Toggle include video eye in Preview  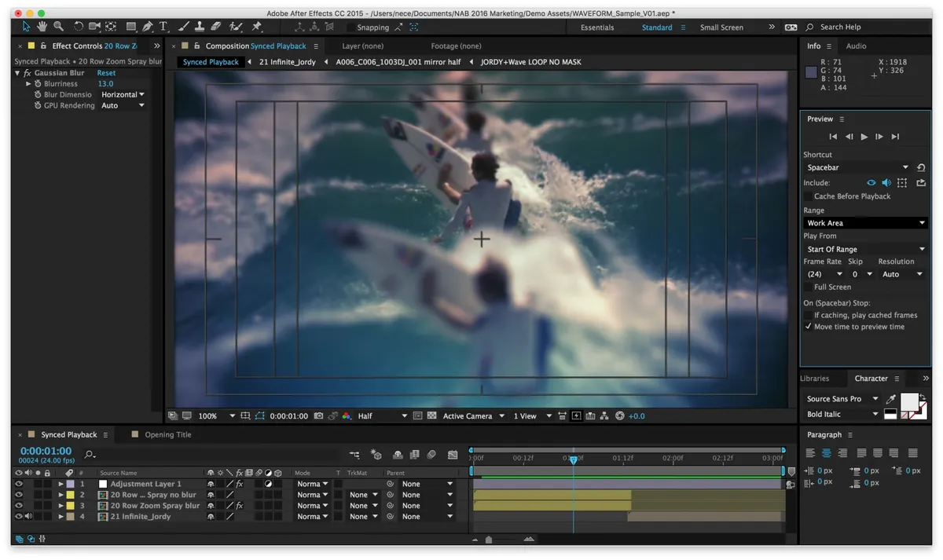(x=871, y=182)
